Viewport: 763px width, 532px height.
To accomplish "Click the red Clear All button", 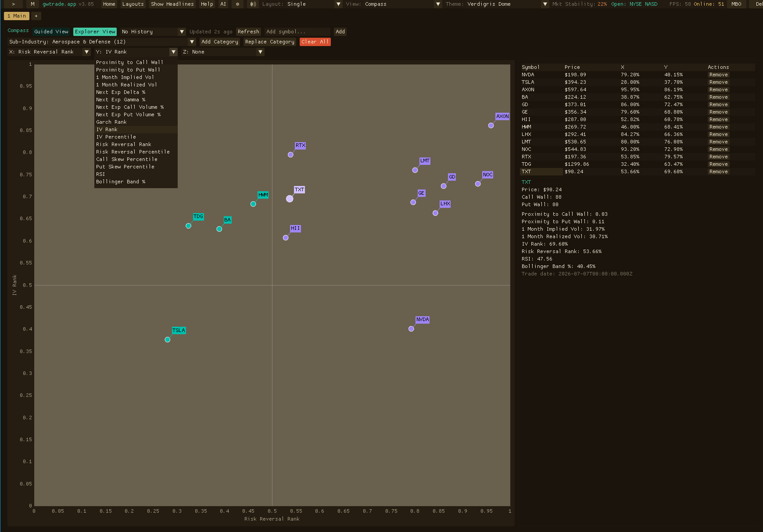I will coord(315,42).
